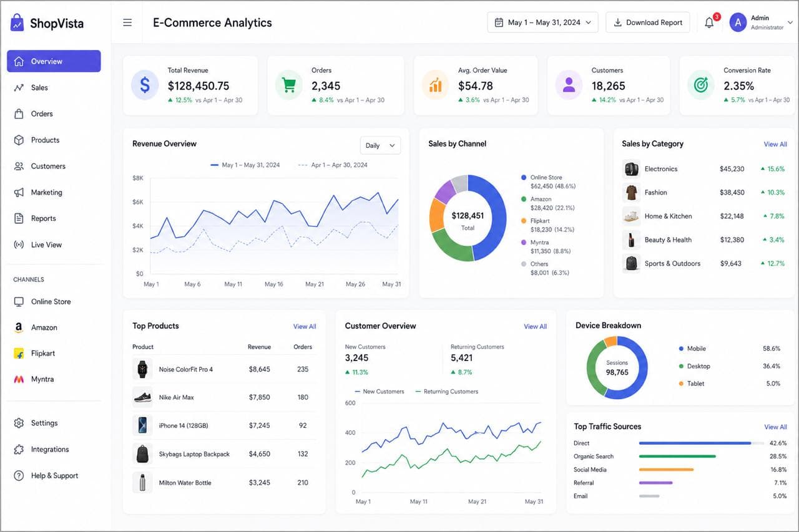
Task: Click the Orders shopping cart icon
Action: [289, 85]
